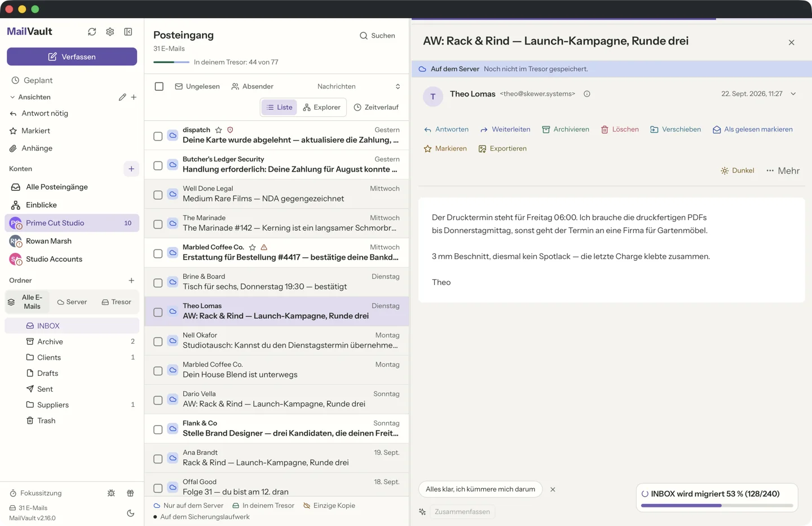
Task: Select the Tresor folder filter tab
Action: (x=117, y=302)
